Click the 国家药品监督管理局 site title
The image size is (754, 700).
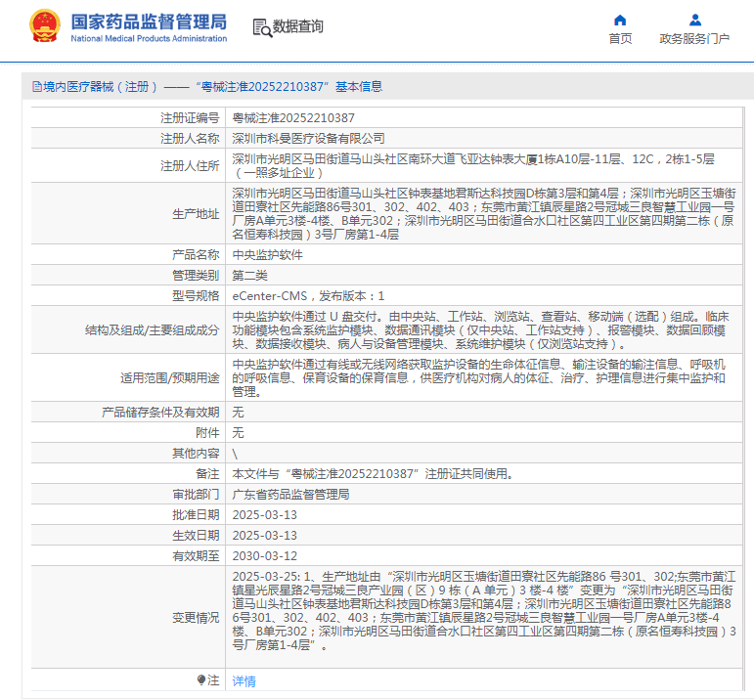coord(149,21)
